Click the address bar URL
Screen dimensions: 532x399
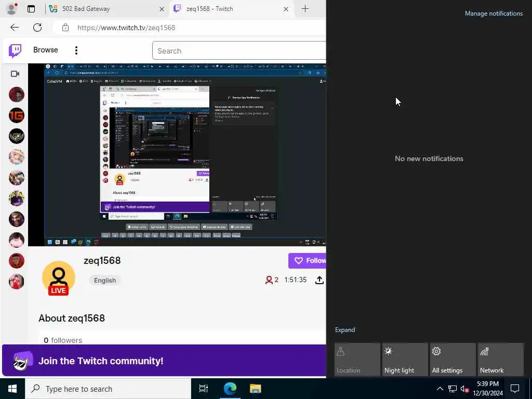126,28
